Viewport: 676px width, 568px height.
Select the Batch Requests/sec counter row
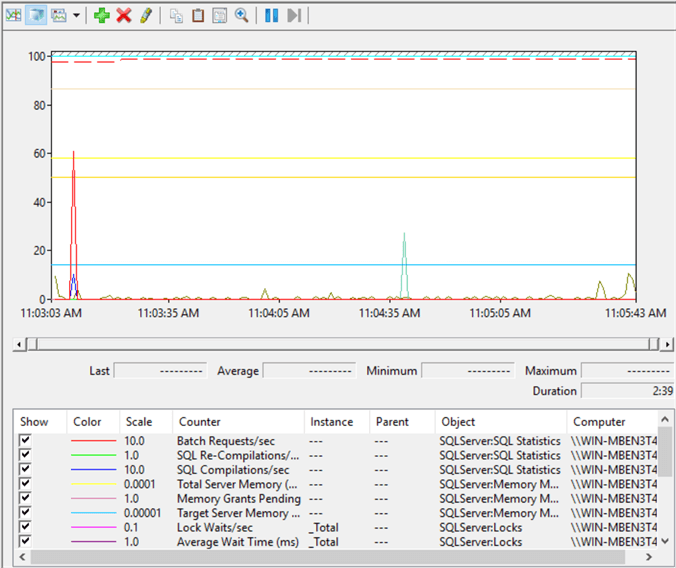pyautogui.click(x=338, y=441)
